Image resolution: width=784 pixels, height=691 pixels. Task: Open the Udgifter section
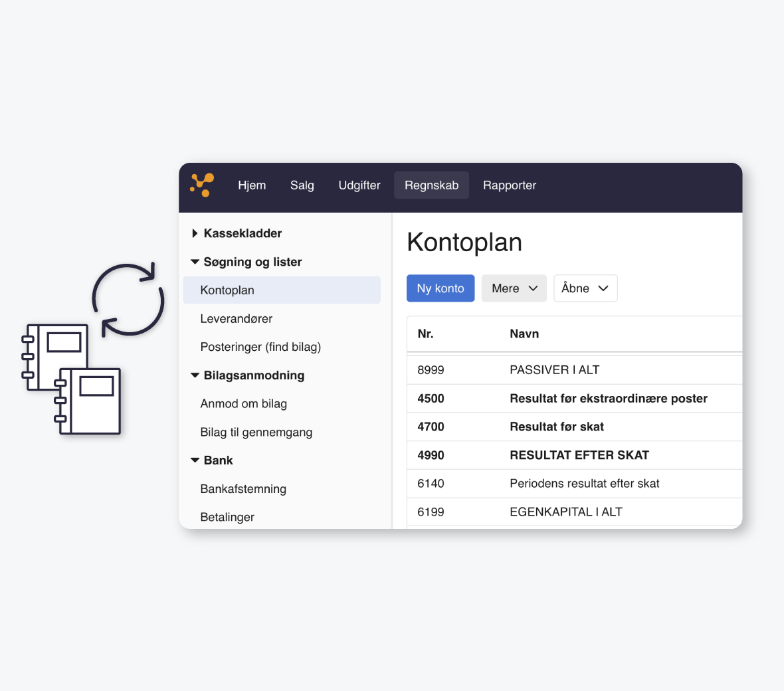(359, 185)
